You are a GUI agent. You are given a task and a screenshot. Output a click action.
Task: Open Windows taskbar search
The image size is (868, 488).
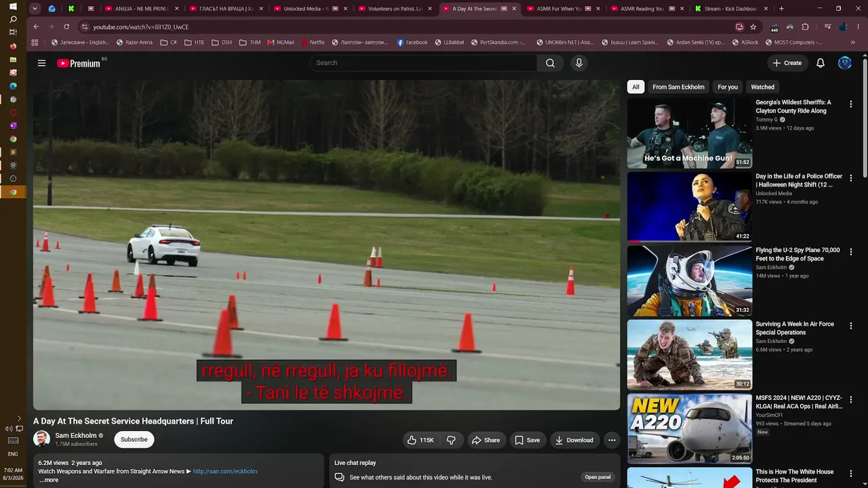(x=13, y=20)
